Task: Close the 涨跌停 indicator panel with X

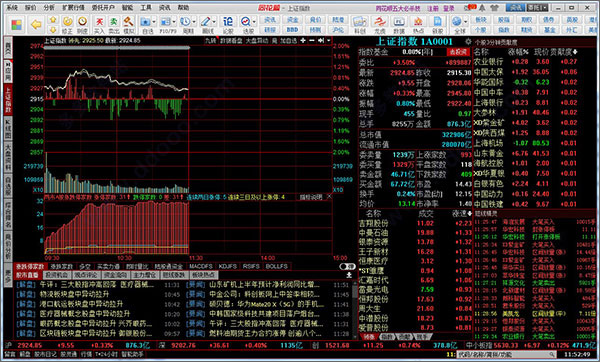Action: point(329,197)
